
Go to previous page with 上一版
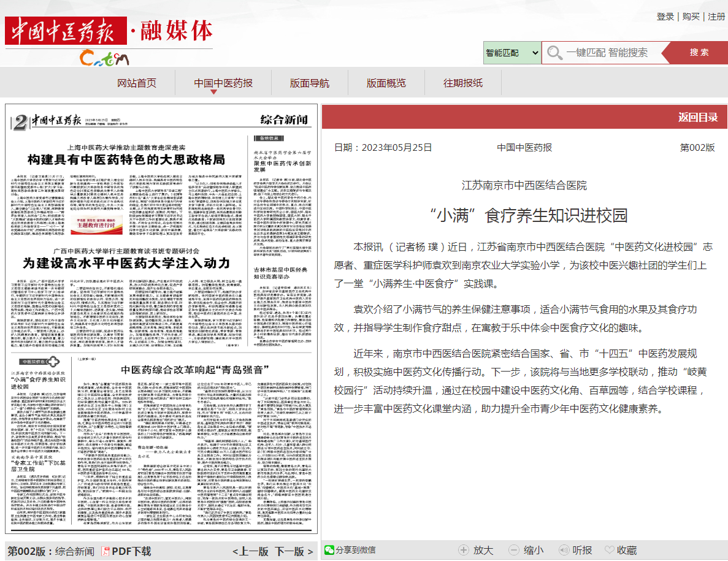pos(251,551)
